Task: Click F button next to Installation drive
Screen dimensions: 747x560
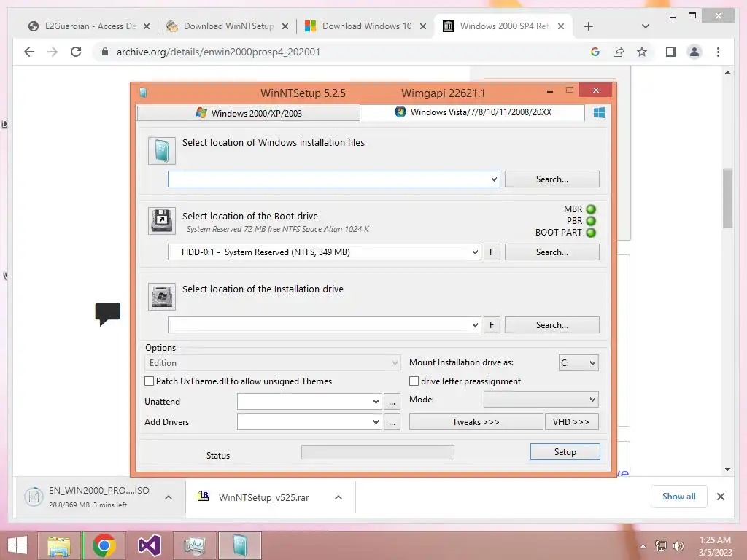Action: (x=492, y=324)
